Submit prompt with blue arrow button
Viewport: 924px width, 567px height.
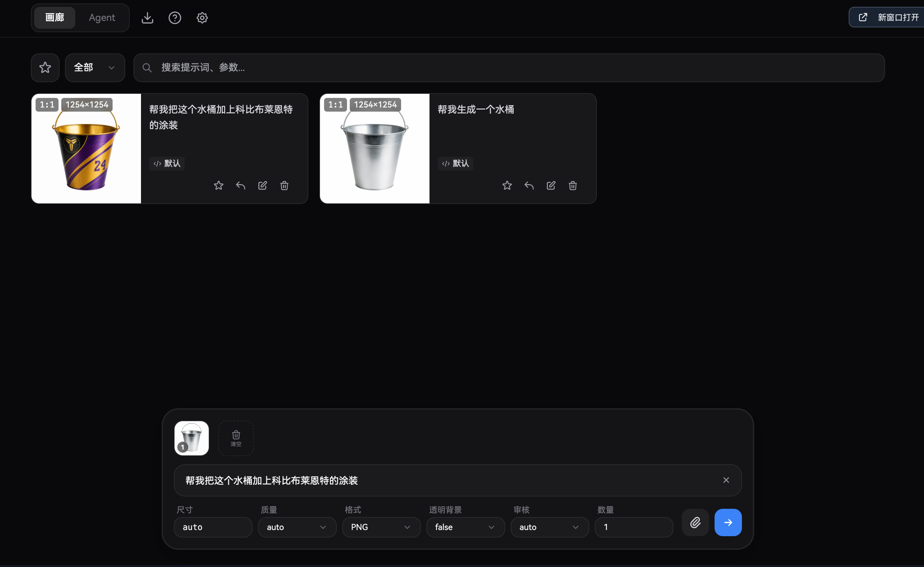728,522
